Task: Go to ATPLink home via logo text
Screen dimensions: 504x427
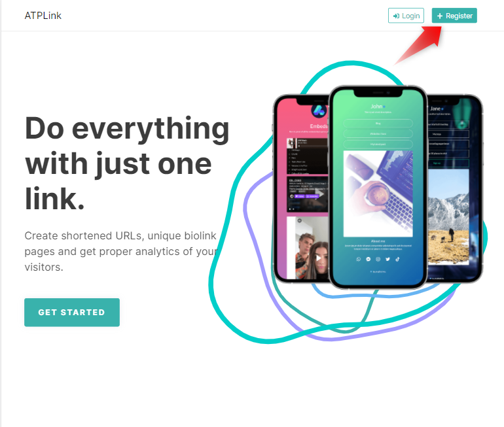Action: tap(43, 16)
